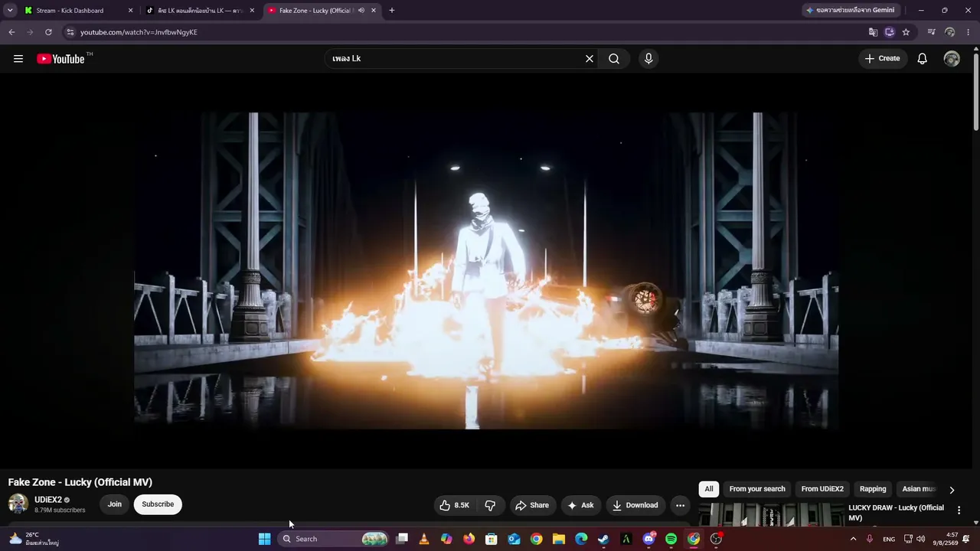Dislike the video with thumbs down
This screenshot has width=980, height=551.
coord(490,505)
